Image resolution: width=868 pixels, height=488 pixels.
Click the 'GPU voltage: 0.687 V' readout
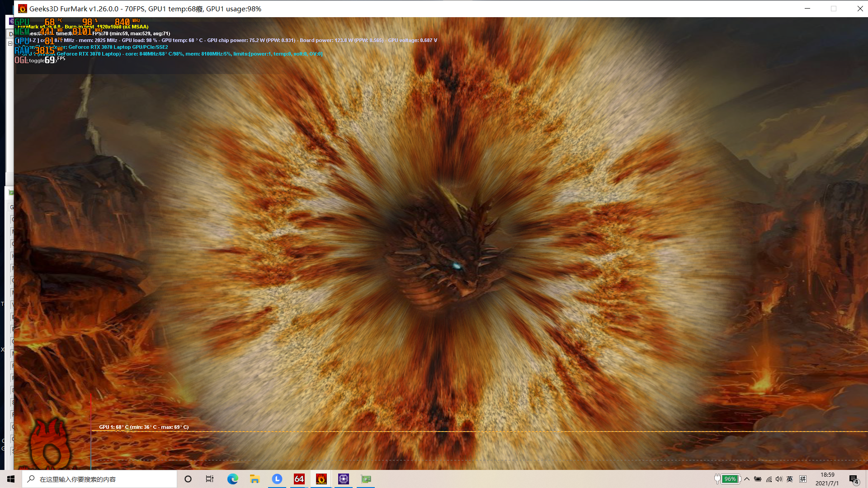click(412, 40)
